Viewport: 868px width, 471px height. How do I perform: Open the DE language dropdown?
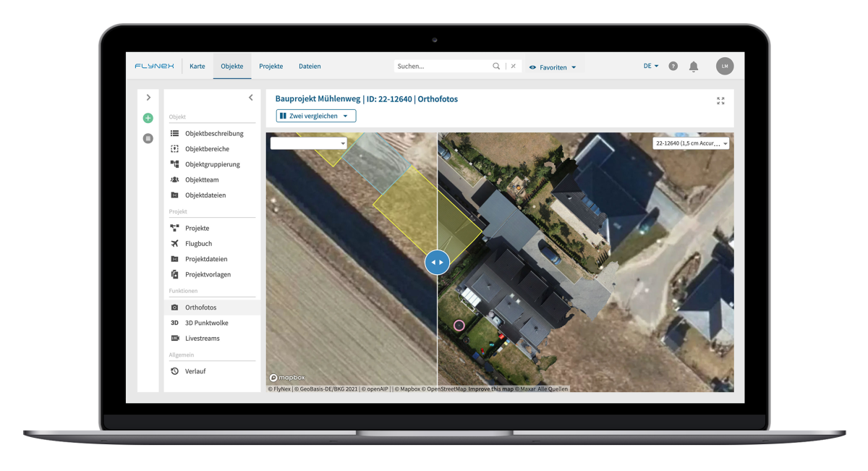651,66
